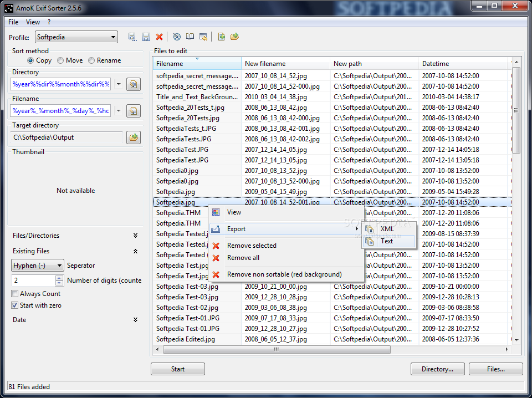Click the Directory... button

(x=438, y=369)
